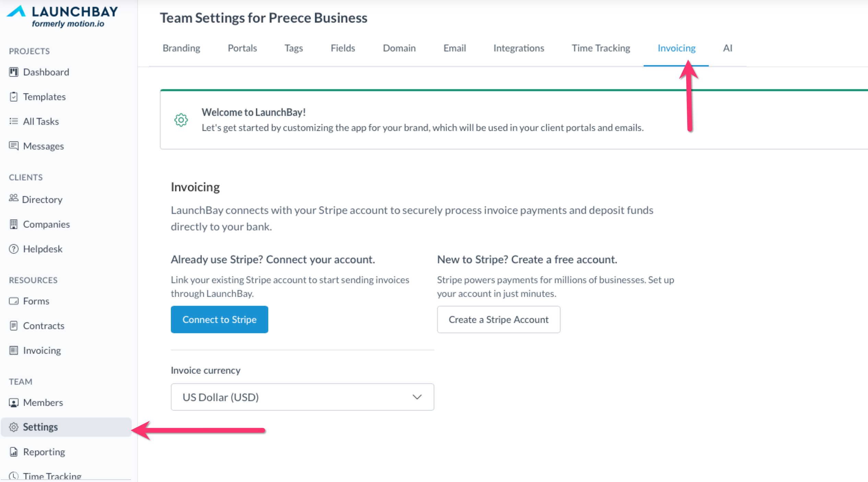
Task: Click the Dashboard sidebar icon
Action: (14, 72)
